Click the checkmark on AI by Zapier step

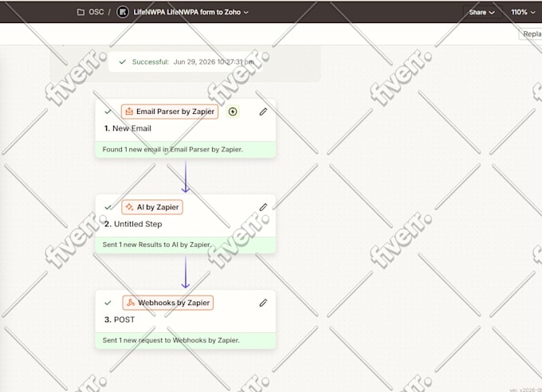(x=108, y=207)
